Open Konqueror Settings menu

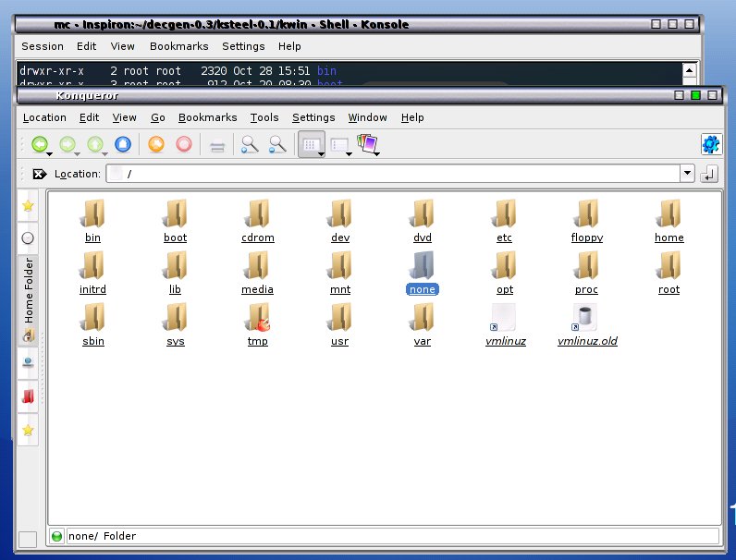point(313,117)
